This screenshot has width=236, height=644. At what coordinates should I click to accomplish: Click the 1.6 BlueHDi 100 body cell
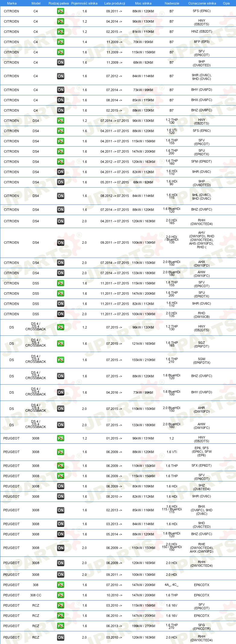172,393
